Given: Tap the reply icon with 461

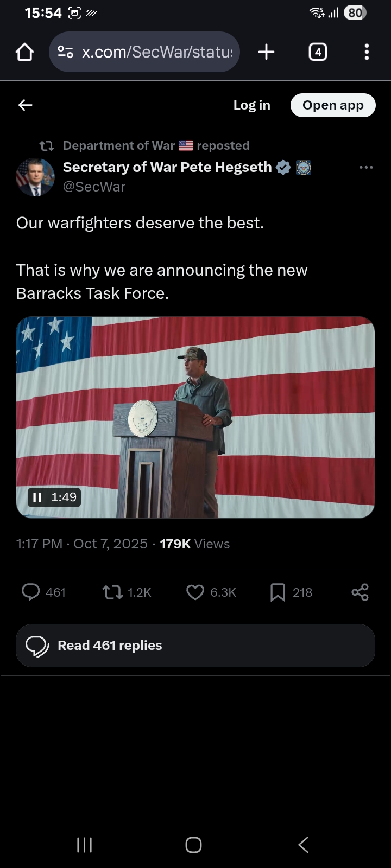Looking at the screenshot, I should [31, 592].
